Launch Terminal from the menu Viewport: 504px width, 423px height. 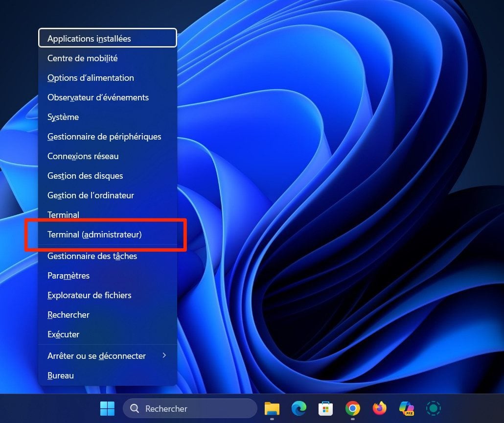coord(107,215)
